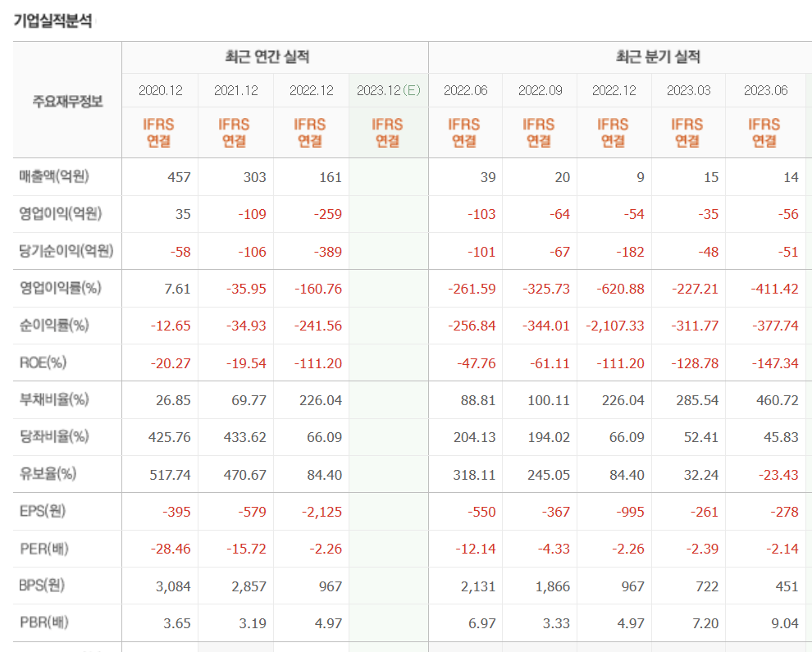This screenshot has height=652, width=812.
Task: Select PER value -28.46
Action: (x=171, y=549)
